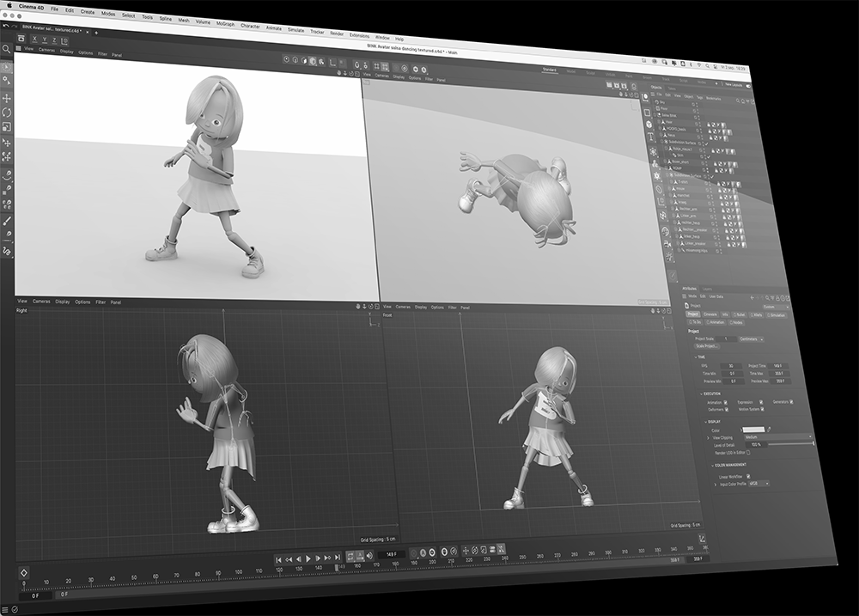Image resolution: width=859 pixels, height=616 pixels.
Task: Open Filter menu in top-right viewport
Action: tap(429, 79)
